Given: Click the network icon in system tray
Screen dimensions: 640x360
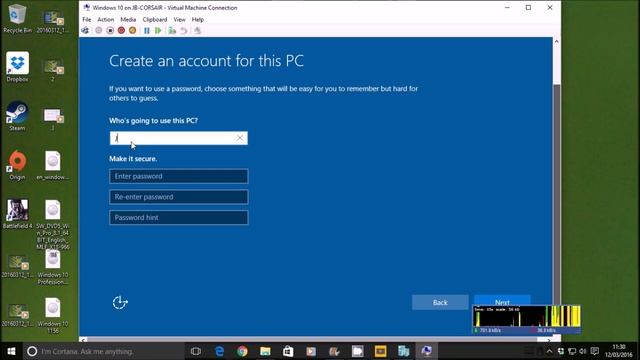Looking at the screenshot, I should (x=572, y=351).
